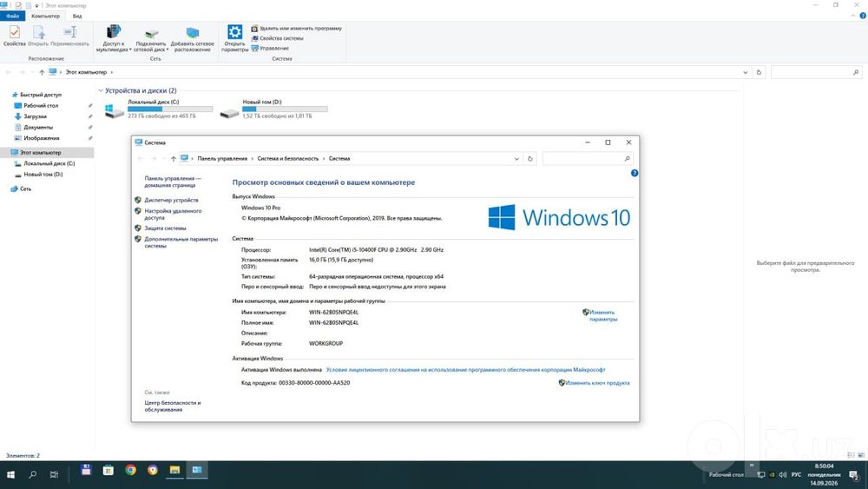This screenshot has height=489, width=868.
Task: Expand Explorer address bar history dropdown
Action: 745,73
